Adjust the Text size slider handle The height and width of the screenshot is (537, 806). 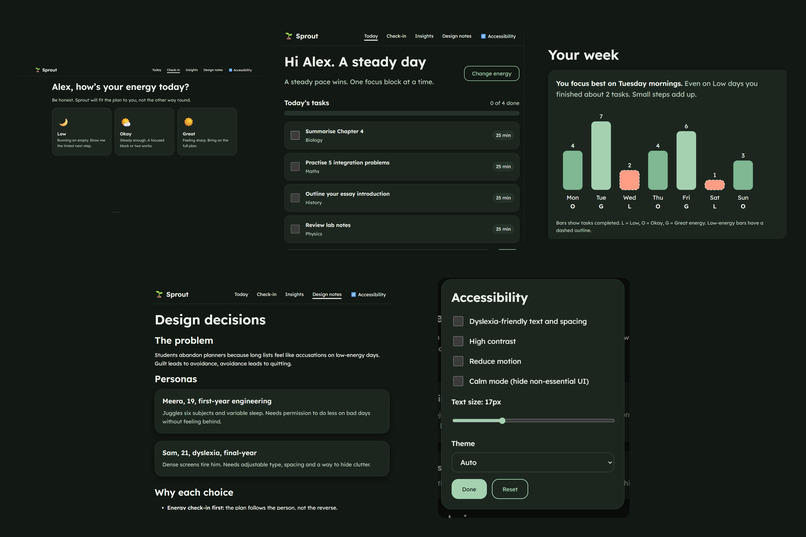(x=502, y=421)
